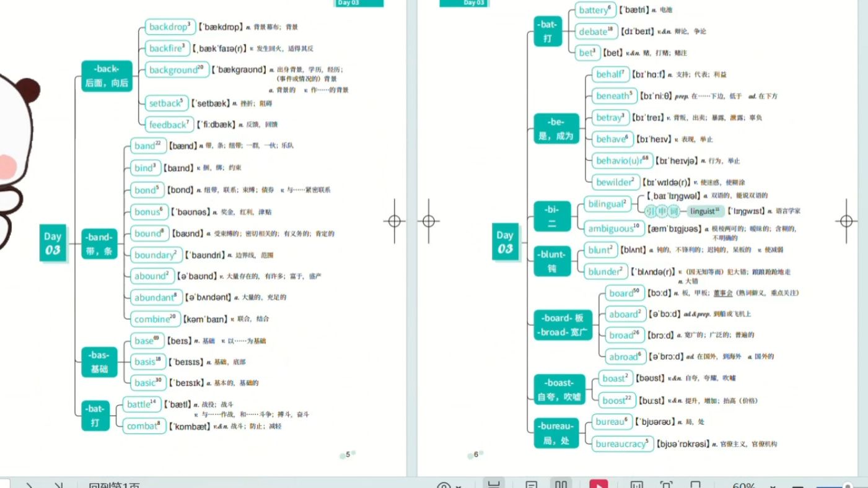The width and height of the screenshot is (868, 488).
Task: Click the word bond
Action: click(147, 190)
